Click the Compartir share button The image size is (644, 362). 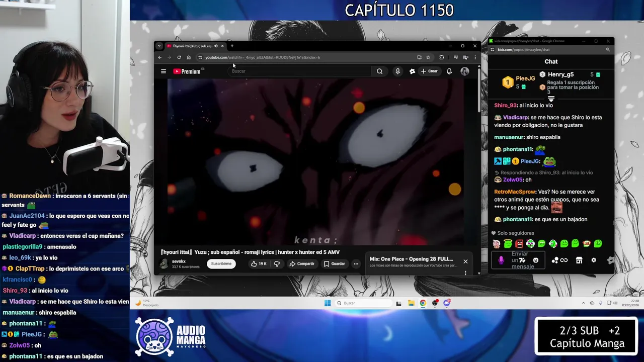click(x=302, y=263)
